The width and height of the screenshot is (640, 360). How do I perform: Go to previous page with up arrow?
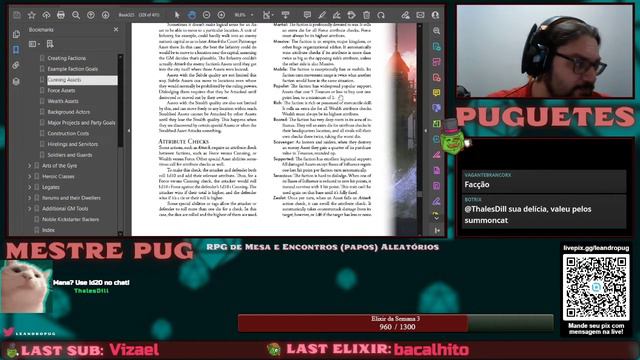coord(91,15)
